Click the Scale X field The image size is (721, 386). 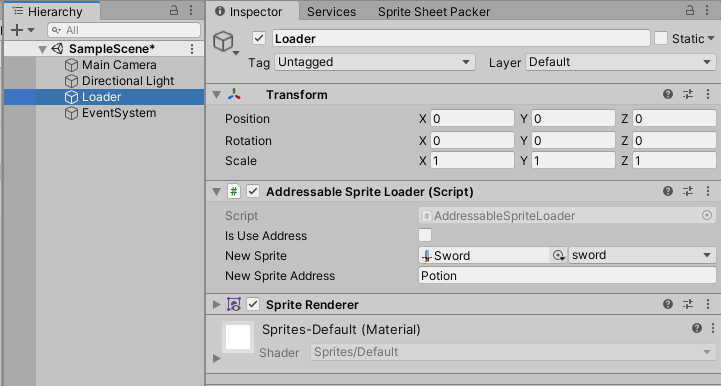(472, 161)
